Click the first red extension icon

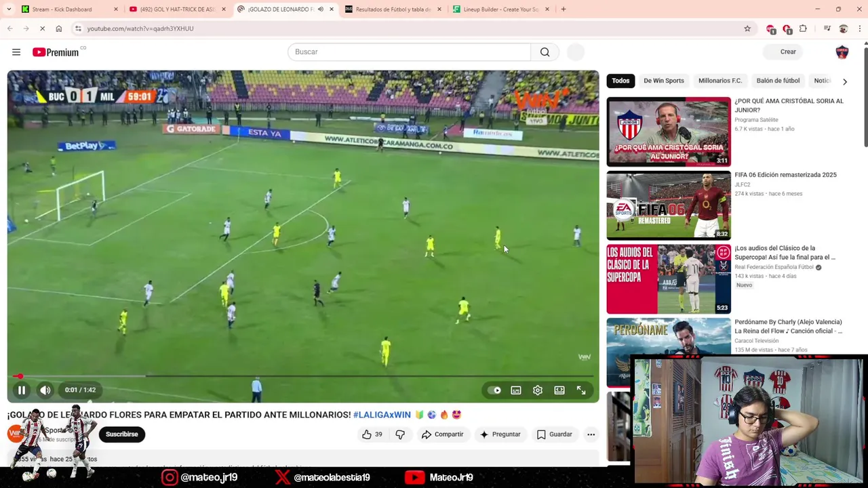click(770, 28)
